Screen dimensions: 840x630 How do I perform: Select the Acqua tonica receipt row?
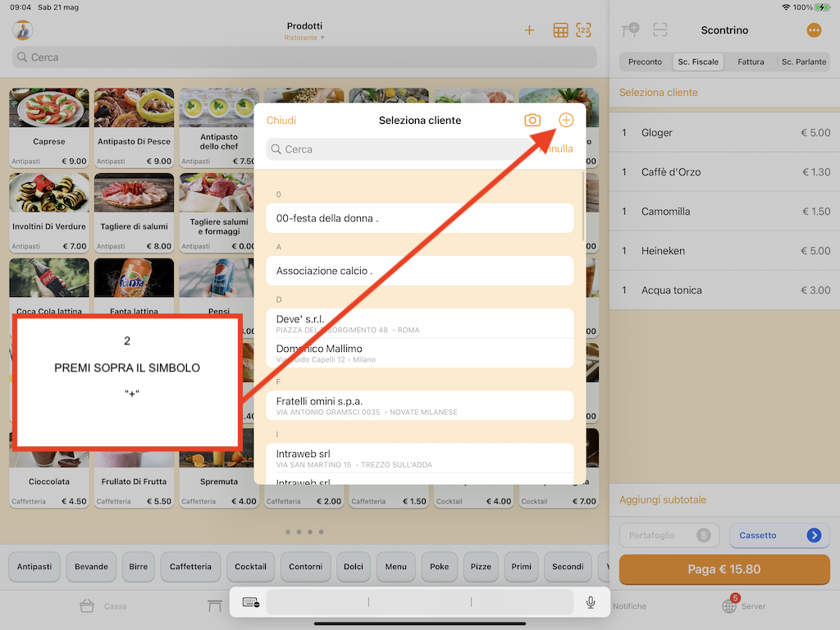click(x=724, y=290)
